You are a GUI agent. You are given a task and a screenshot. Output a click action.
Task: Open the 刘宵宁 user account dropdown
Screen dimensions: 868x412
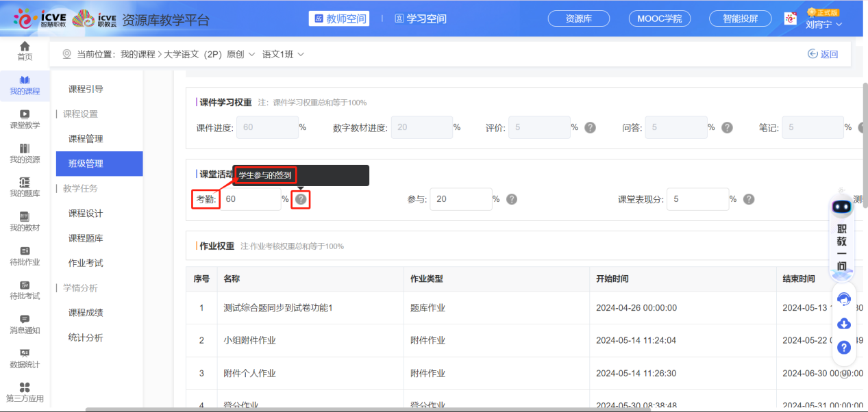point(823,25)
